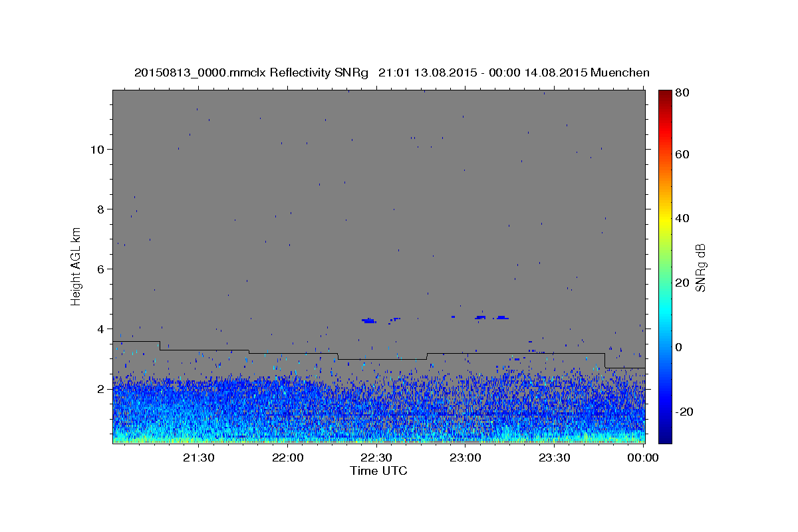Click the 'SNRg dB' colorbar label
This screenshot has width=798, height=532.
pyautogui.click(x=700, y=268)
